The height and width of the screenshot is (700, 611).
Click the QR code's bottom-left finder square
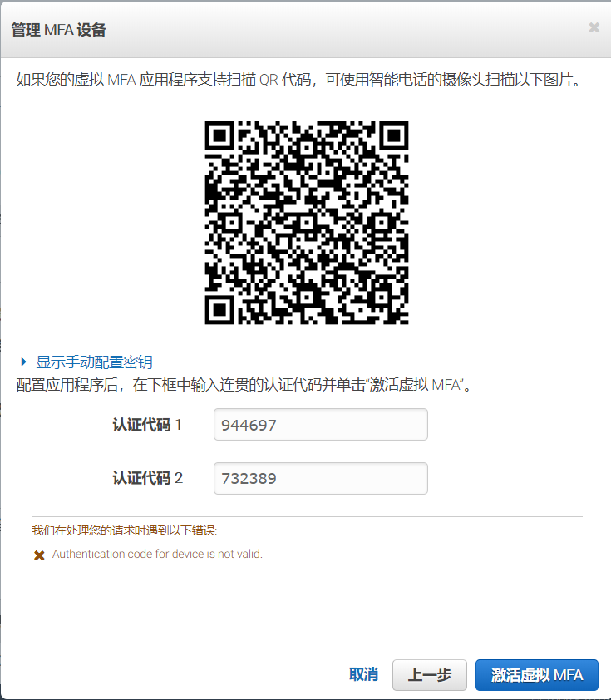click(x=219, y=310)
